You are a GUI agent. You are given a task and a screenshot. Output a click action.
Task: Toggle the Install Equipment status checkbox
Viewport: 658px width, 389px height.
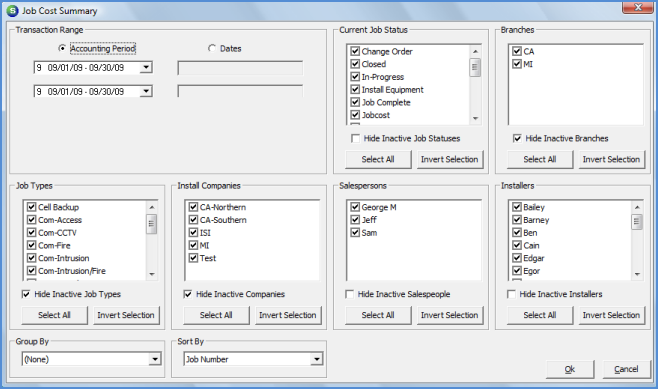coord(355,89)
